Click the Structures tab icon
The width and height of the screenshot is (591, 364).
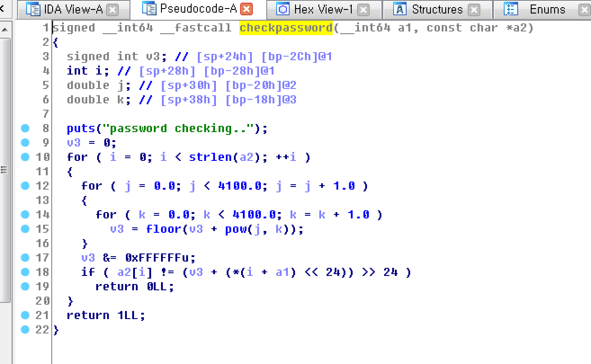tap(400, 9)
